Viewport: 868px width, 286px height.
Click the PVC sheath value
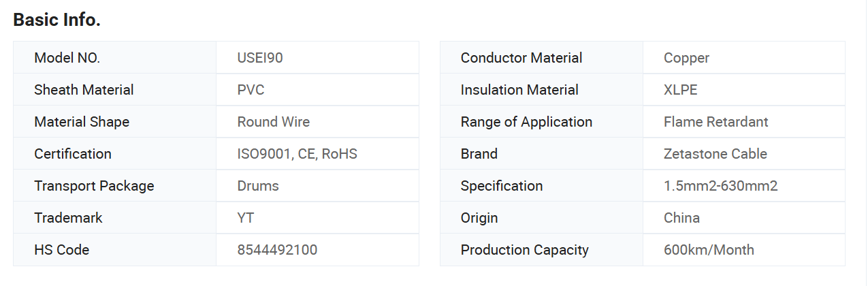tap(251, 90)
